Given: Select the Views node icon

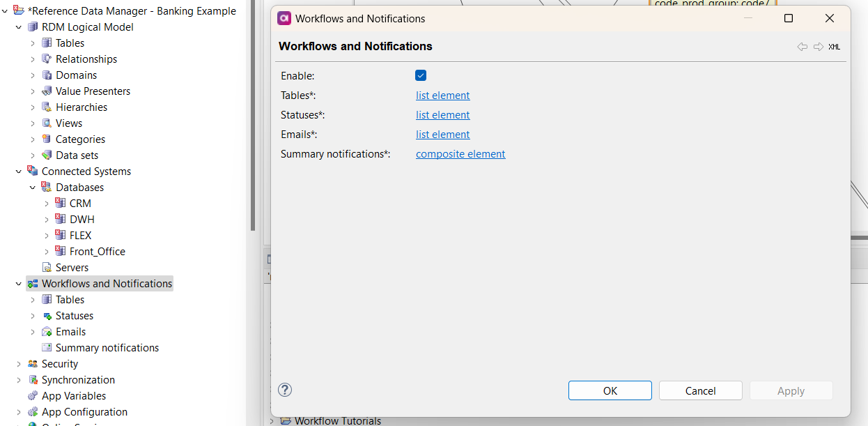Looking at the screenshot, I should point(47,123).
